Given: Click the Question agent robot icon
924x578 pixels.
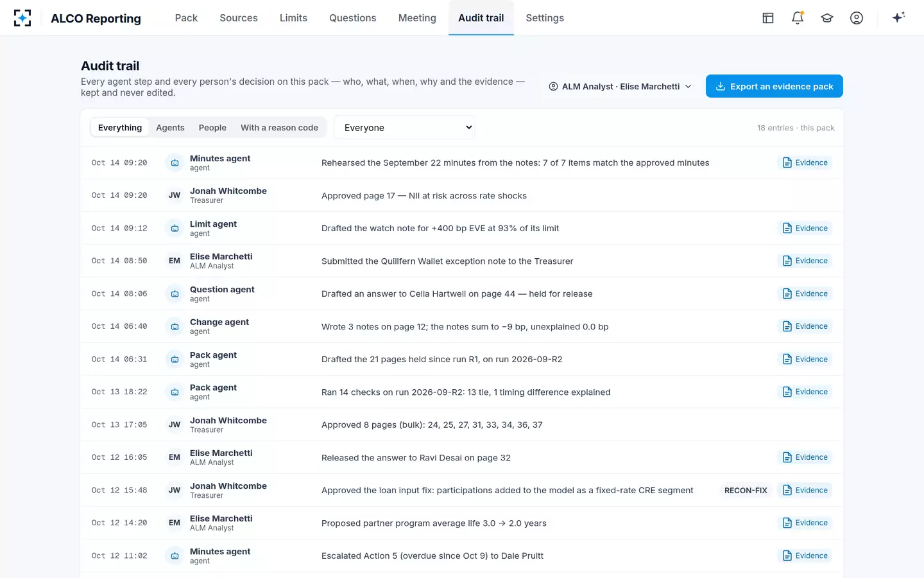Looking at the screenshot, I should coord(175,294).
